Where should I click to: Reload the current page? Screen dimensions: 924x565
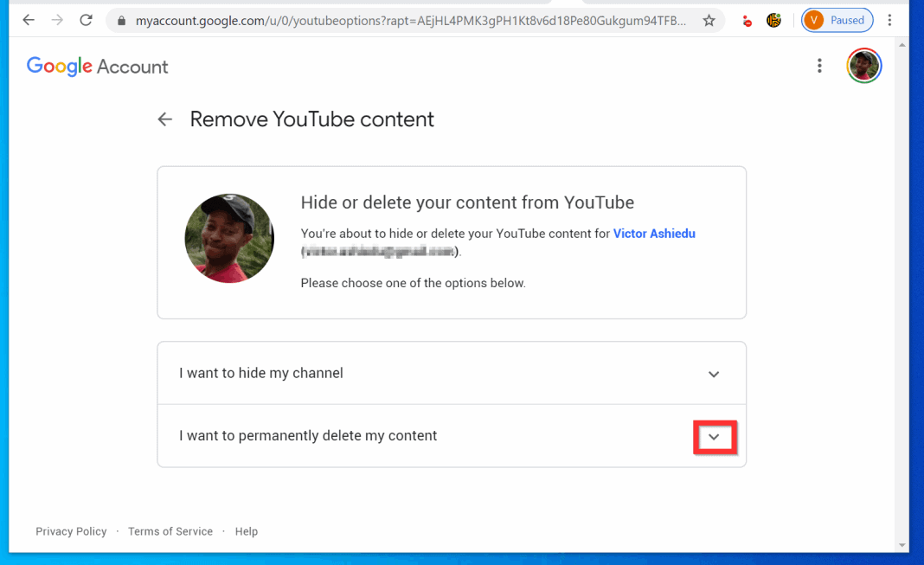point(86,20)
